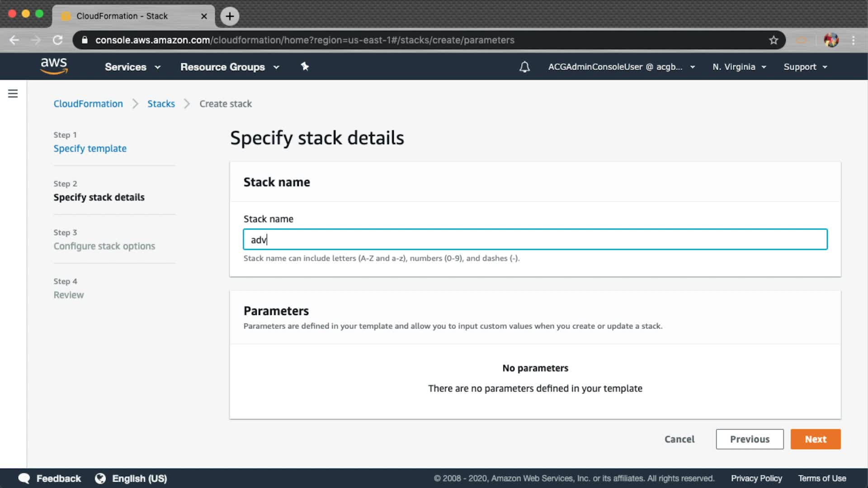Open the notifications bell
Screen dimensions: 868x488
[x=524, y=67]
